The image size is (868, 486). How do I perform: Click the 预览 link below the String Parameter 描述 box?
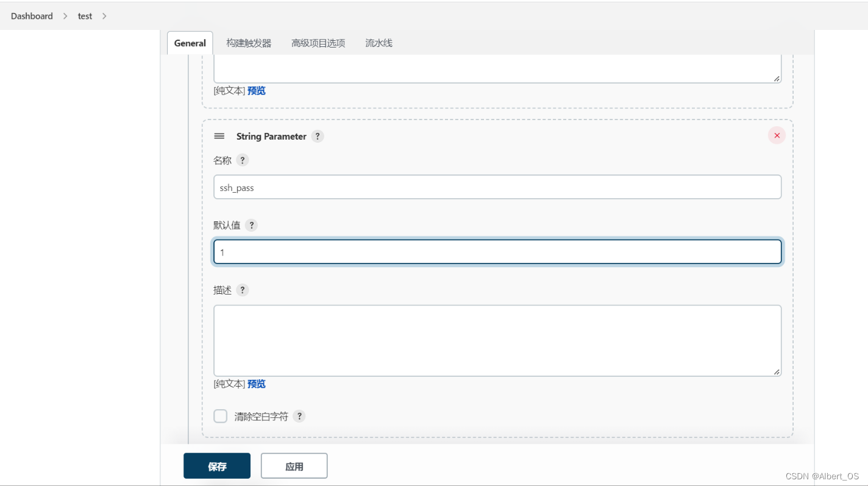[x=257, y=384]
